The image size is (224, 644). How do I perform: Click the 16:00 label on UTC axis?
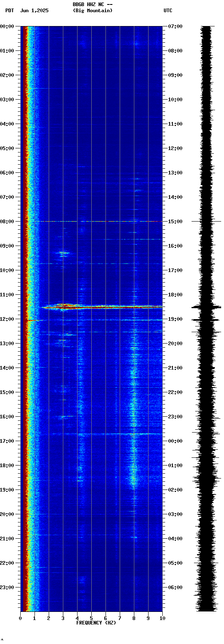175,246
